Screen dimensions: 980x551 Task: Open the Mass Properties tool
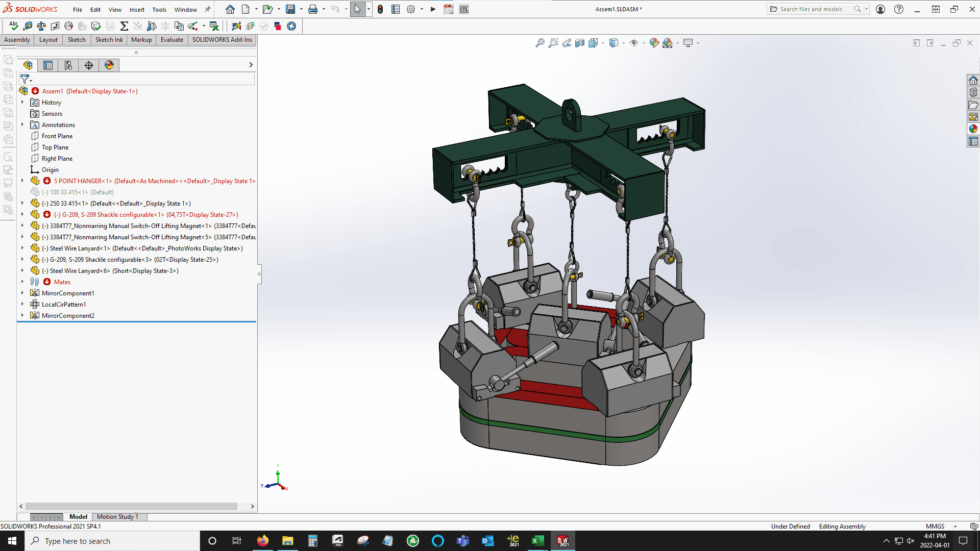pos(41,26)
